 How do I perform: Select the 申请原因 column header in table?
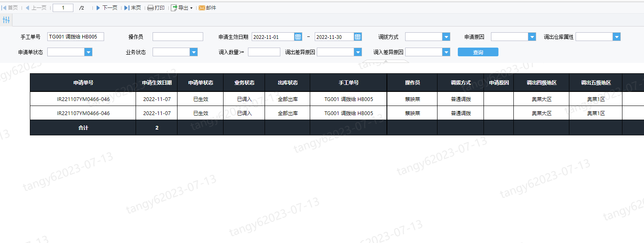click(x=499, y=82)
